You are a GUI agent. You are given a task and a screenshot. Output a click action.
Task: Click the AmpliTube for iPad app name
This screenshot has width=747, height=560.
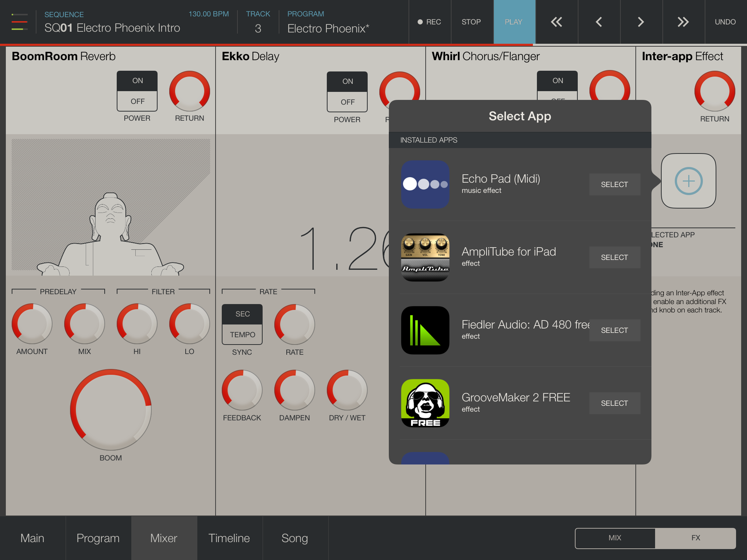click(509, 252)
